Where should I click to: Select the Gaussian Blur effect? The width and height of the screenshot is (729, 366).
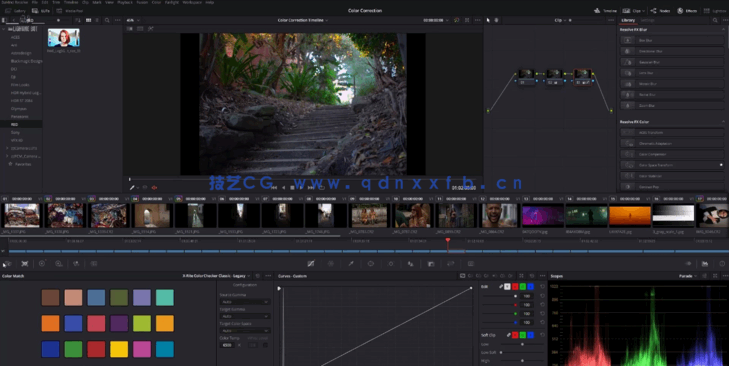[672, 62]
